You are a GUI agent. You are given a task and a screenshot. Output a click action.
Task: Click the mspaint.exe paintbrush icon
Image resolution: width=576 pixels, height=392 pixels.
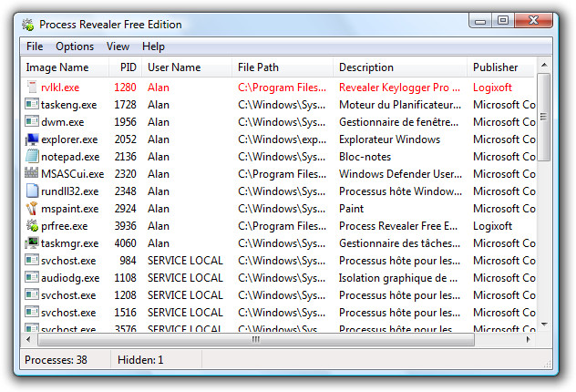tap(32, 209)
